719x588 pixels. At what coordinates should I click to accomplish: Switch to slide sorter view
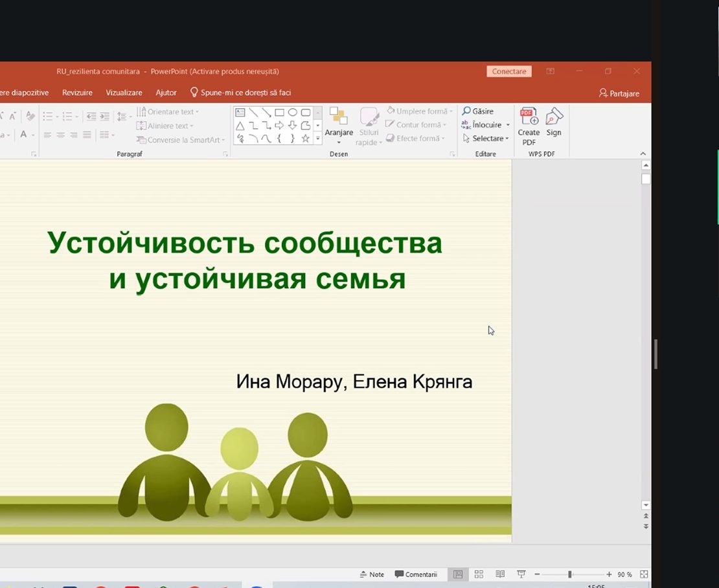[479, 574]
